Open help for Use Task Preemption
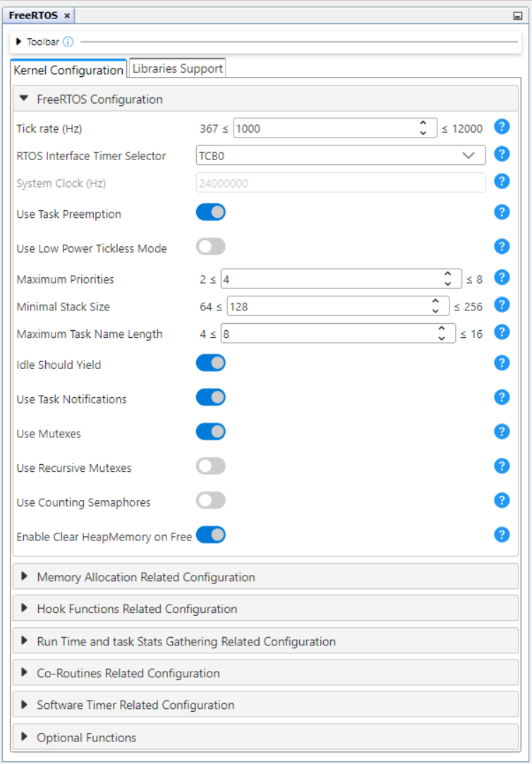 502,212
